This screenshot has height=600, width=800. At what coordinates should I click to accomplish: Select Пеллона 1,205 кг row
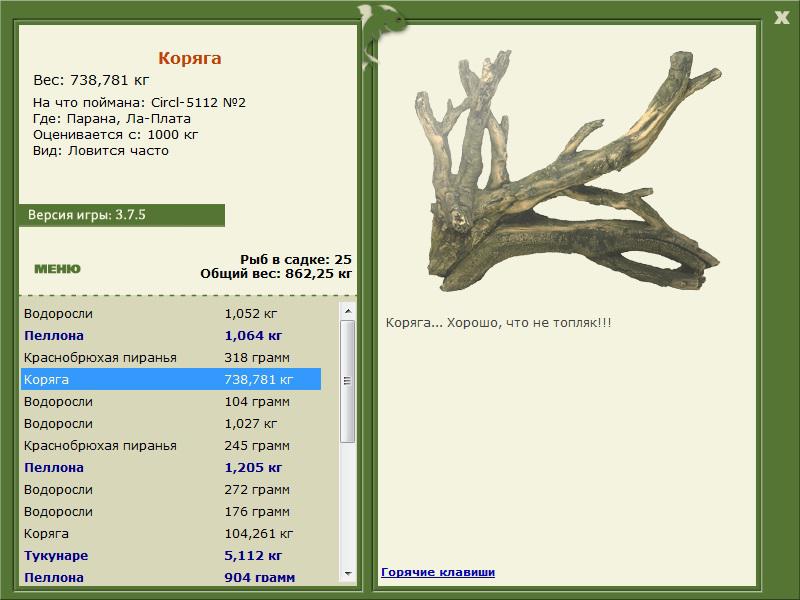171,467
